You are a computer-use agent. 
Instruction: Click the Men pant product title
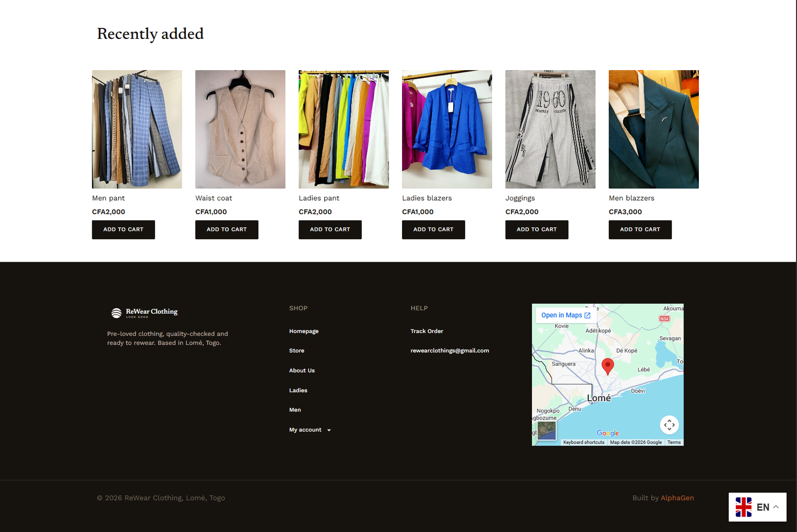[x=109, y=198]
